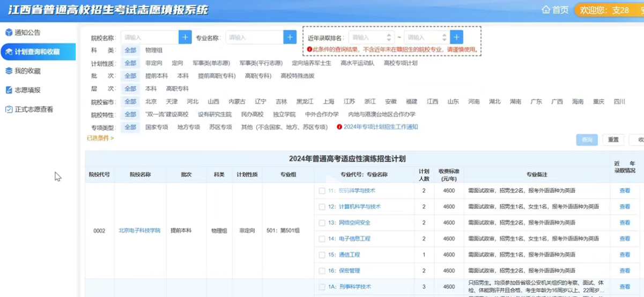644x297 pixels.
Task: Filter 批次 by 提前本科
Action: (x=157, y=76)
